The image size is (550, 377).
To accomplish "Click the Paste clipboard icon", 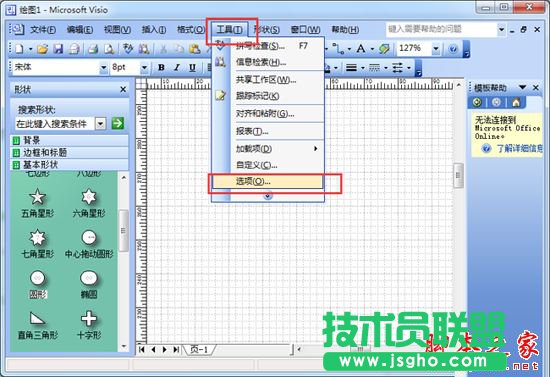I will [194, 49].
